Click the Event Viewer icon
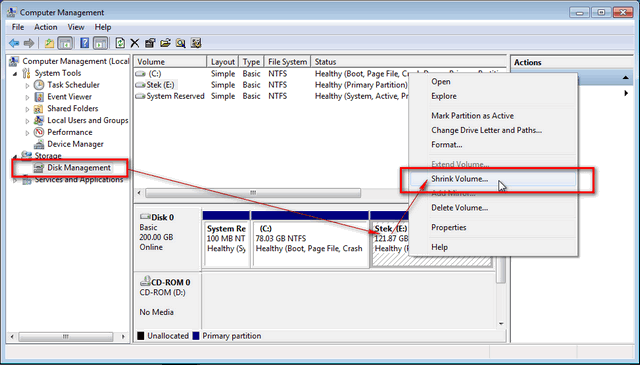640x365 pixels. [x=39, y=97]
